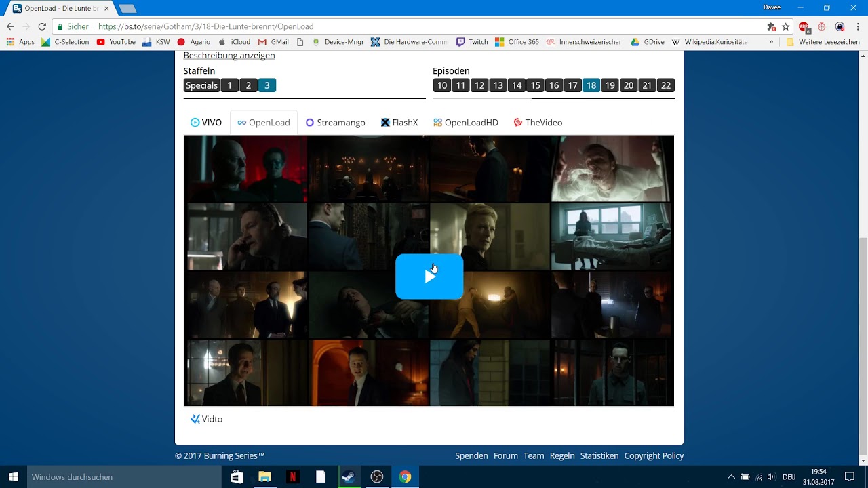Open the YouTube bookmark
Viewport: 868px width, 488px height.
point(116,42)
